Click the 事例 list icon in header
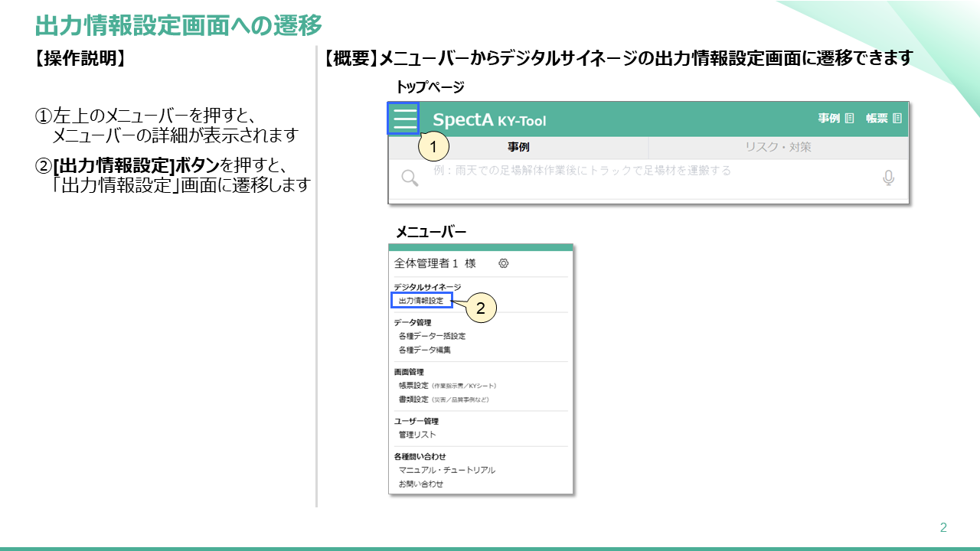 (x=850, y=119)
